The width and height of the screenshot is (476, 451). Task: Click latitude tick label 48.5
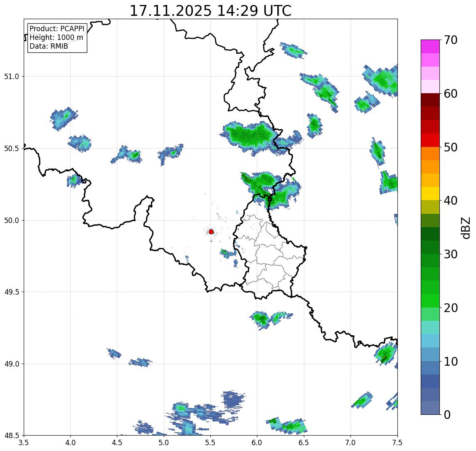click(x=12, y=436)
